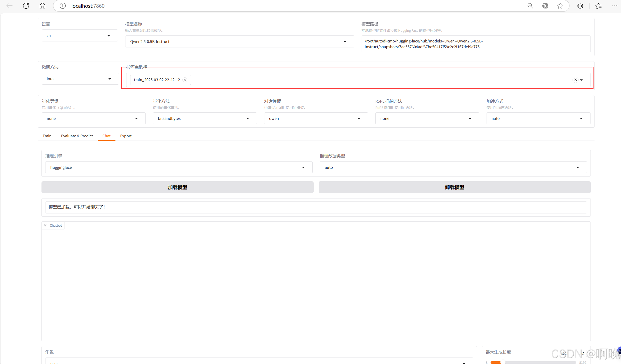Expand the 微调方法 lora dropdown
The image size is (621, 364).
click(x=80, y=79)
